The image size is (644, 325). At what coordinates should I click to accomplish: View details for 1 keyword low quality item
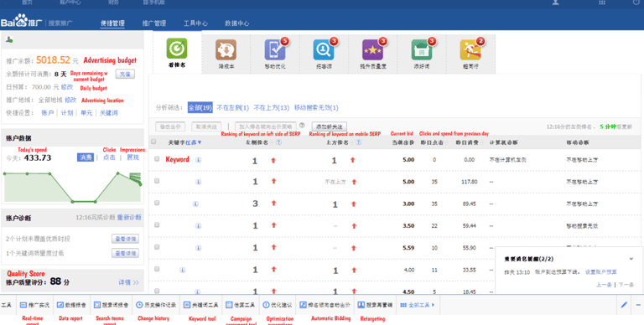[x=125, y=253]
